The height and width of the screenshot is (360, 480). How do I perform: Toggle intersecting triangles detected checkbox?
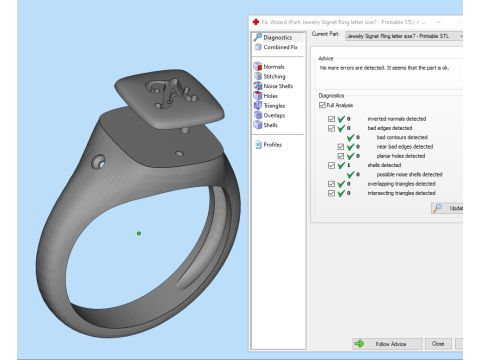coord(331,193)
